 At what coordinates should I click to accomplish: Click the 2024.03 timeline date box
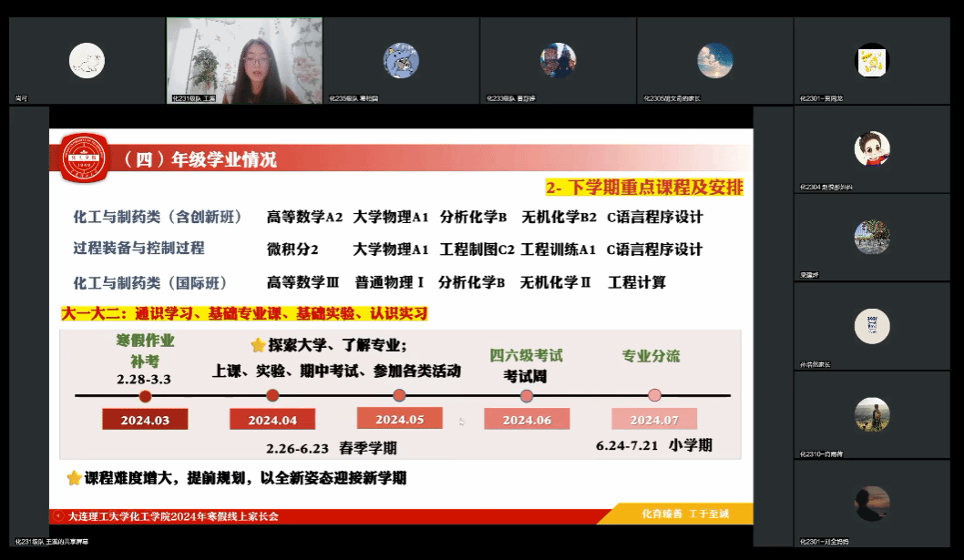coord(145,420)
